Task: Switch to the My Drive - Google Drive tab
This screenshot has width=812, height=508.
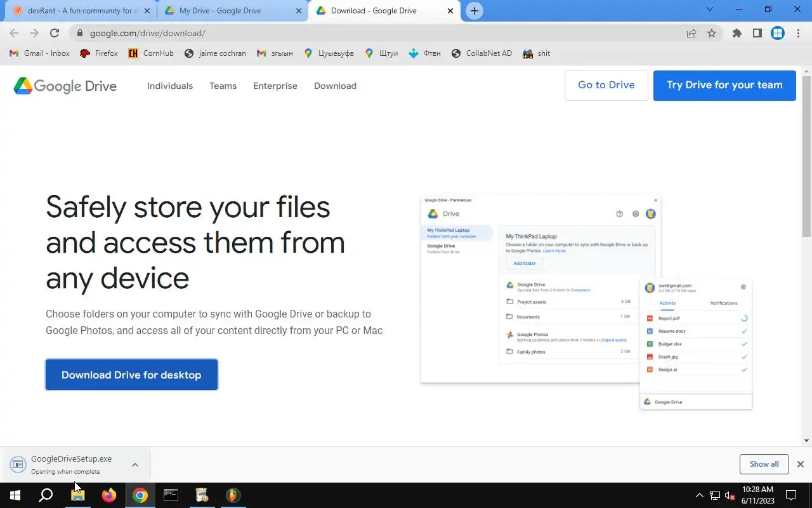Action: click(233, 11)
